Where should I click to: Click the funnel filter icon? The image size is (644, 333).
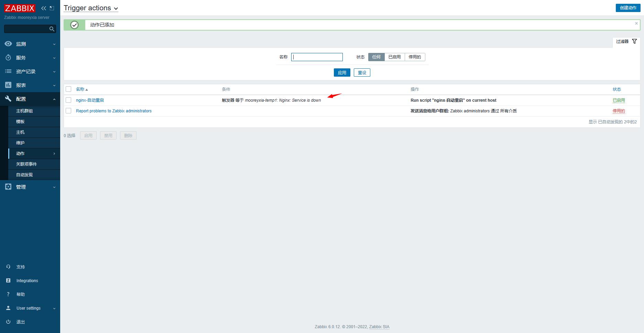[634, 41]
